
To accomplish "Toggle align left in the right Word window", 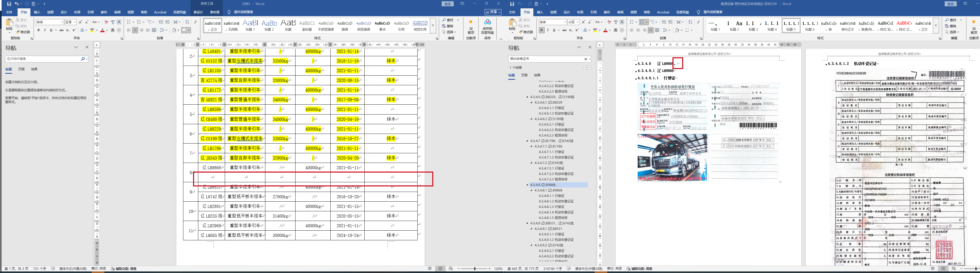I will coord(632,30).
